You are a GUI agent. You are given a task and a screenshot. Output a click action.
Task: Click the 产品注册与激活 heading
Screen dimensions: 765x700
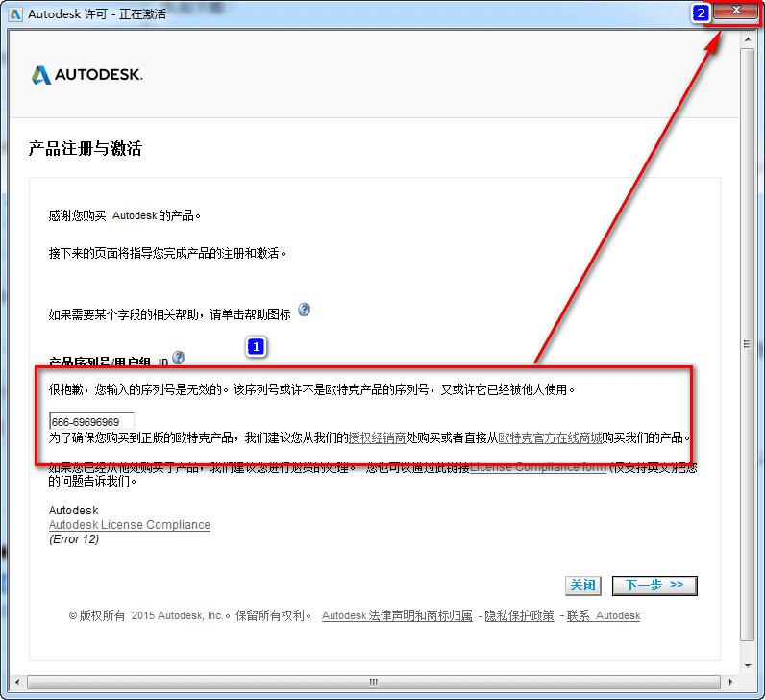85,148
